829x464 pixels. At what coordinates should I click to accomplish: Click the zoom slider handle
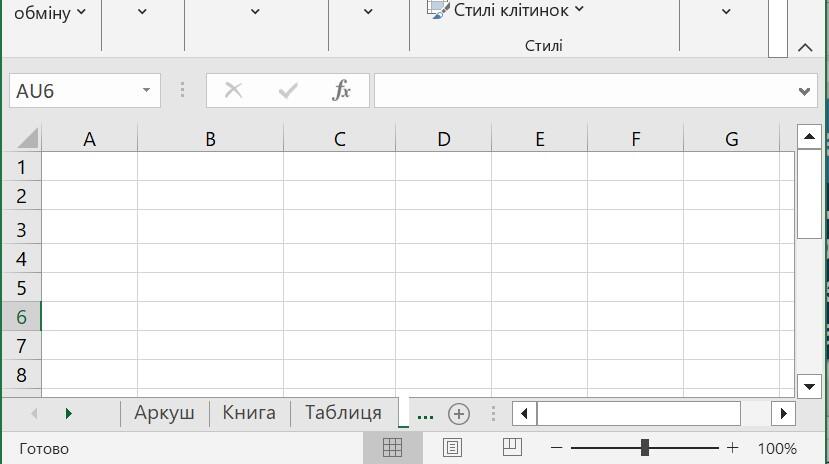(x=644, y=448)
